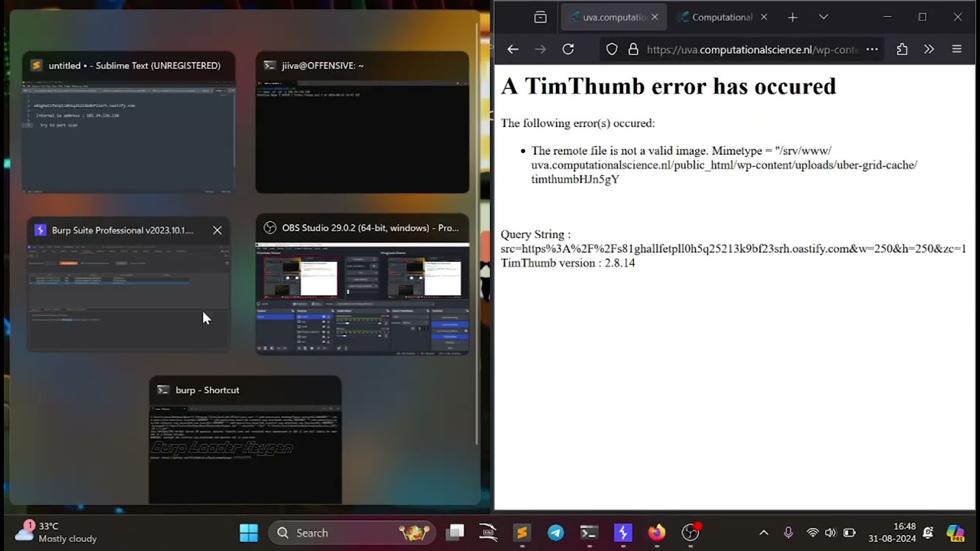Click the oastify.com query string line
The height and width of the screenshot is (551, 980).
[x=733, y=249]
